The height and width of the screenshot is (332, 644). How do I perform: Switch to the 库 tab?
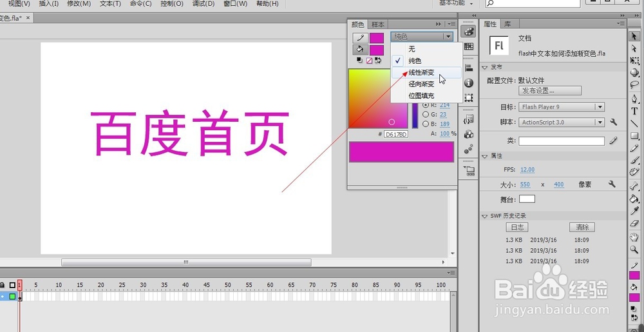(x=507, y=24)
